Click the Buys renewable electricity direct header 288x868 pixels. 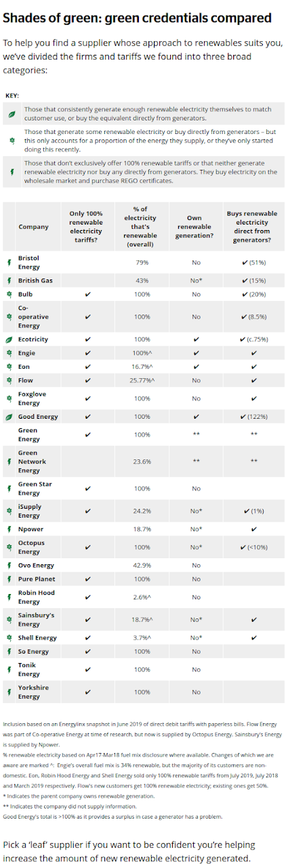tap(253, 227)
